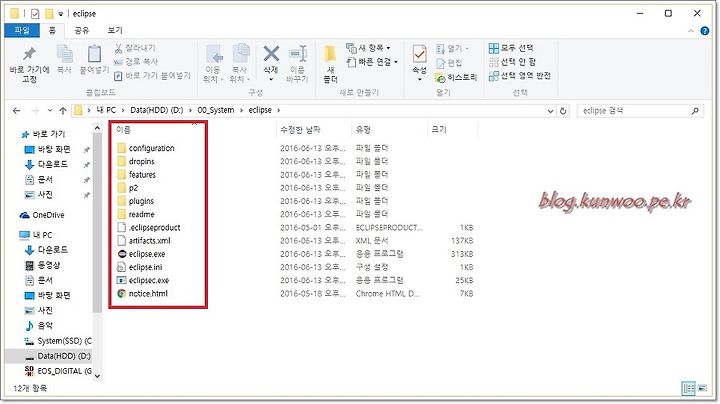Click the Back navigation arrow
Image resolution: width=720 pixels, height=404 pixels.
[17, 111]
